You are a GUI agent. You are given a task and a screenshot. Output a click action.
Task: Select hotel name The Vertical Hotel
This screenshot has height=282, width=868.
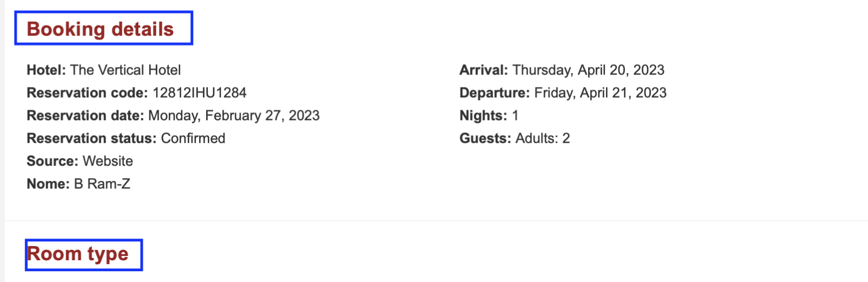125,70
